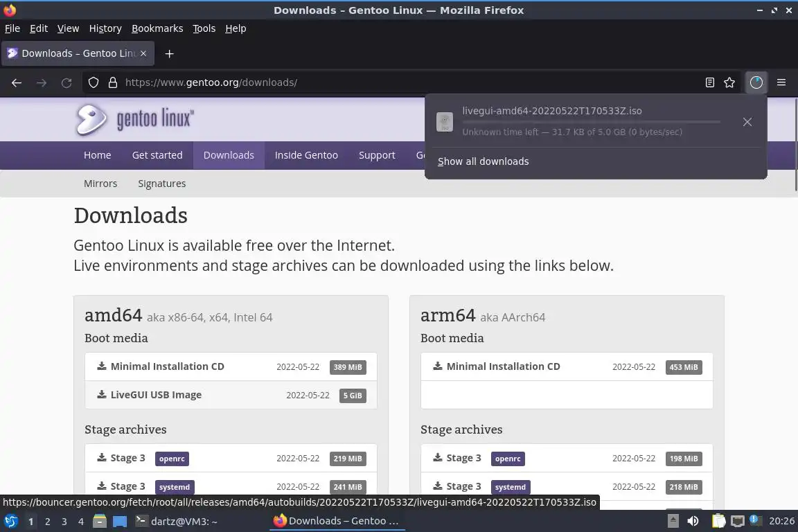The width and height of the screenshot is (798, 532).
Task: Click the URL address bar field
Action: 412,82
